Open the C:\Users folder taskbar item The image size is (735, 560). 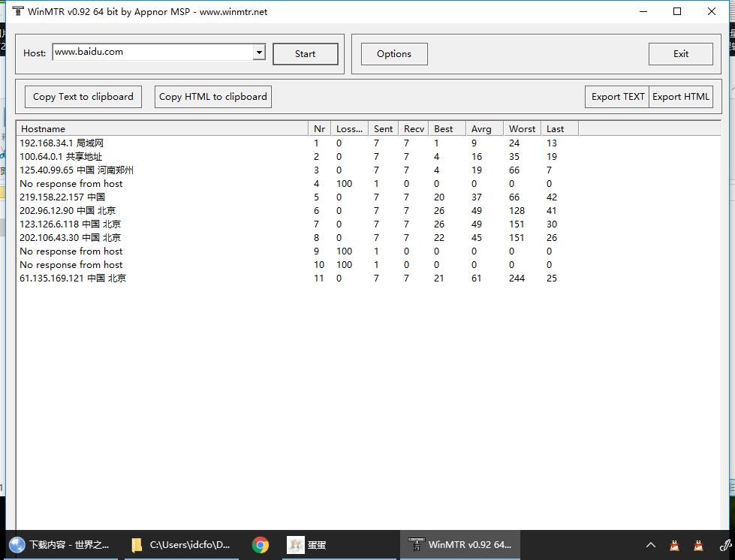182,545
